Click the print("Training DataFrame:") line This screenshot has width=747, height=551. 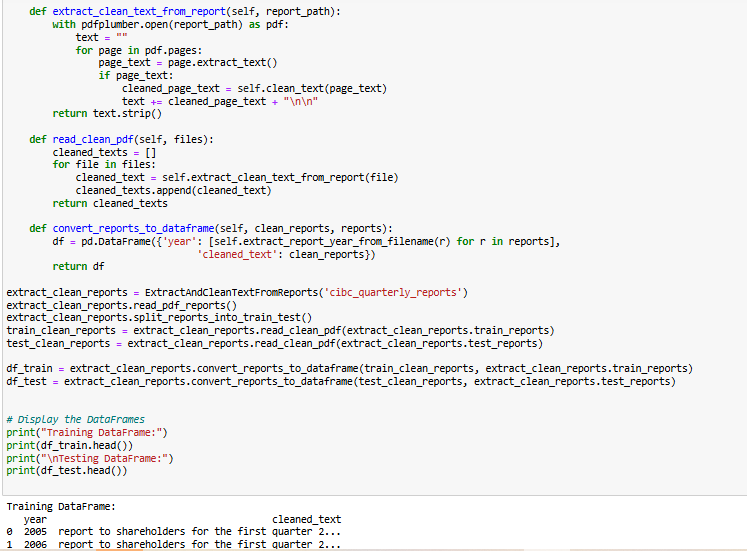pyautogui.click(x=87, y=432)
